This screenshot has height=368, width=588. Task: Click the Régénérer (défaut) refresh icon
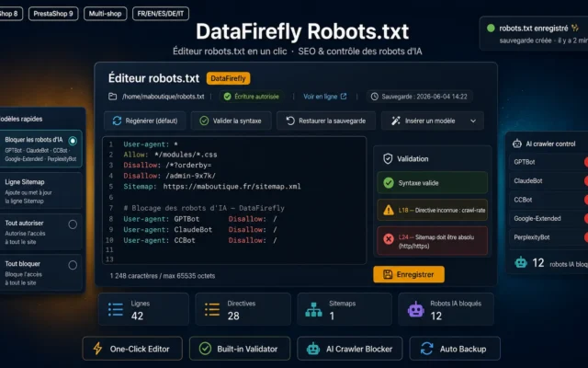(117, 121)
